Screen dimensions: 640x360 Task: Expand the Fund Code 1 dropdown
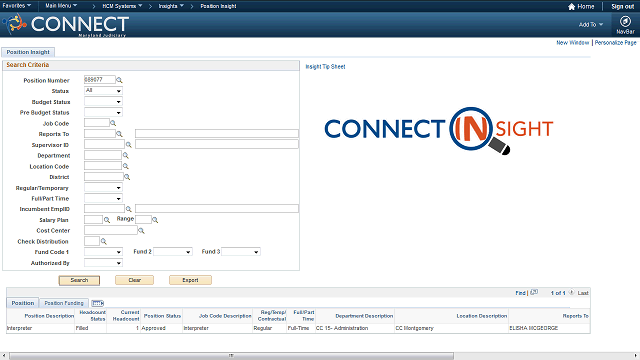pyautogui.click(x=103, y=252)
